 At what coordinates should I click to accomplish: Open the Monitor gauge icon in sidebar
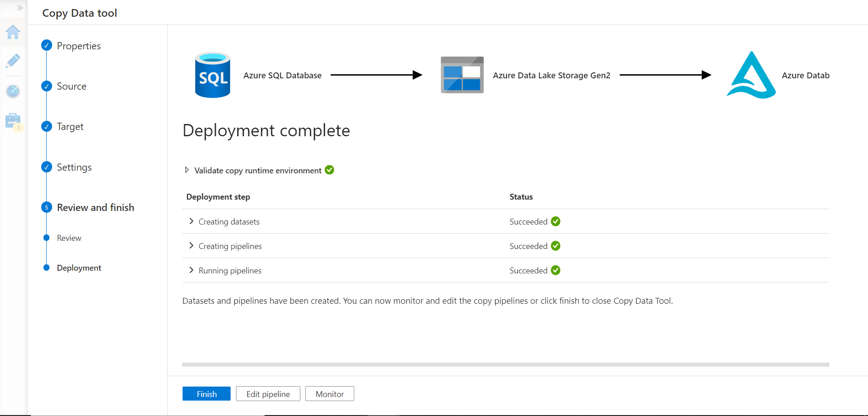click(x=13, y=91)
